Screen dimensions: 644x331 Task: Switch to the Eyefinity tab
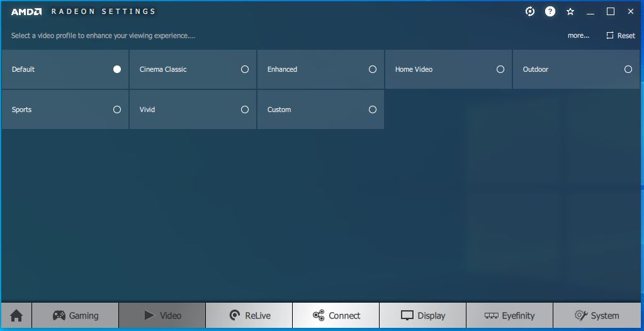(510, 315)
